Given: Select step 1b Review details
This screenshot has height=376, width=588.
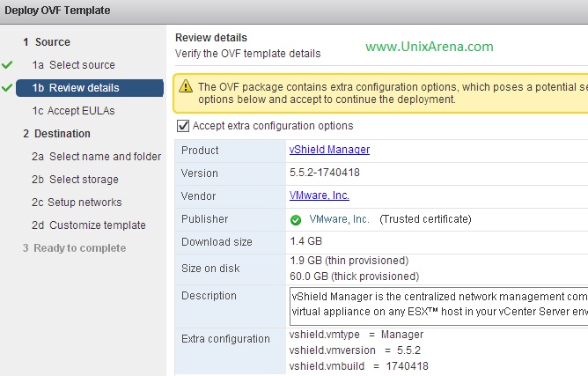Looking at the screenshot, I should 90,88.
